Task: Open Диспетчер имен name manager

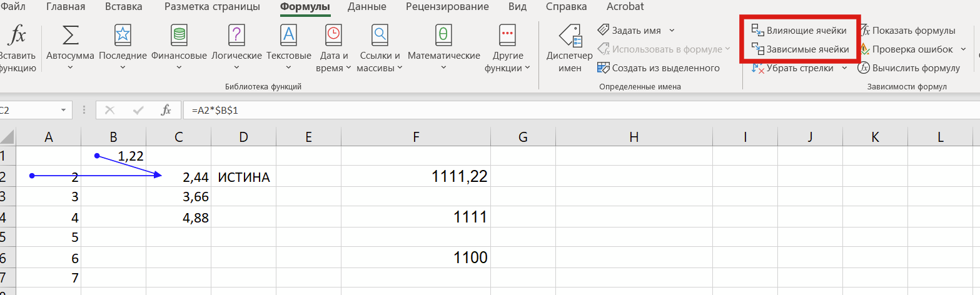Action: click(x=570, y=49)
